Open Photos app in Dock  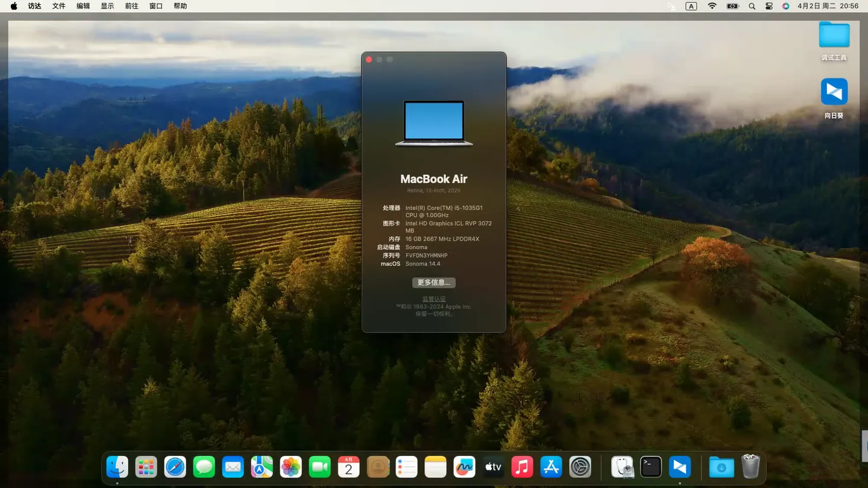(x=291, y=467)
